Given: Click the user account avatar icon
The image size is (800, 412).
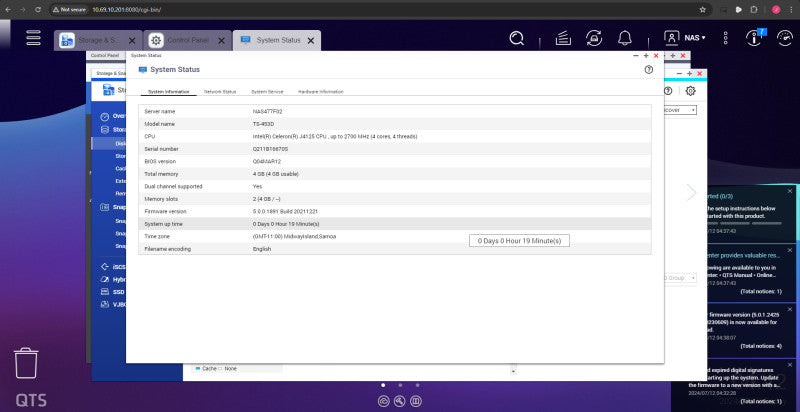Looking at the screenshot, I should [x=671, y=38].
